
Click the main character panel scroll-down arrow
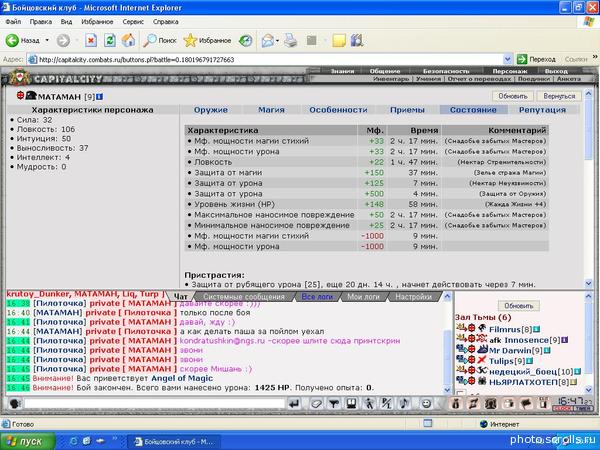(589, 284)
